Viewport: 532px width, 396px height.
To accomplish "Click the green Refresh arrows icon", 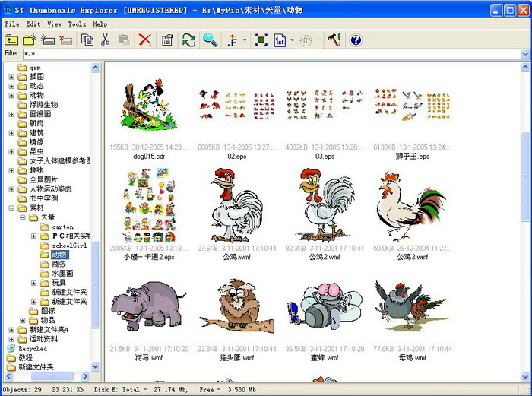I will (x=188, y=40).
